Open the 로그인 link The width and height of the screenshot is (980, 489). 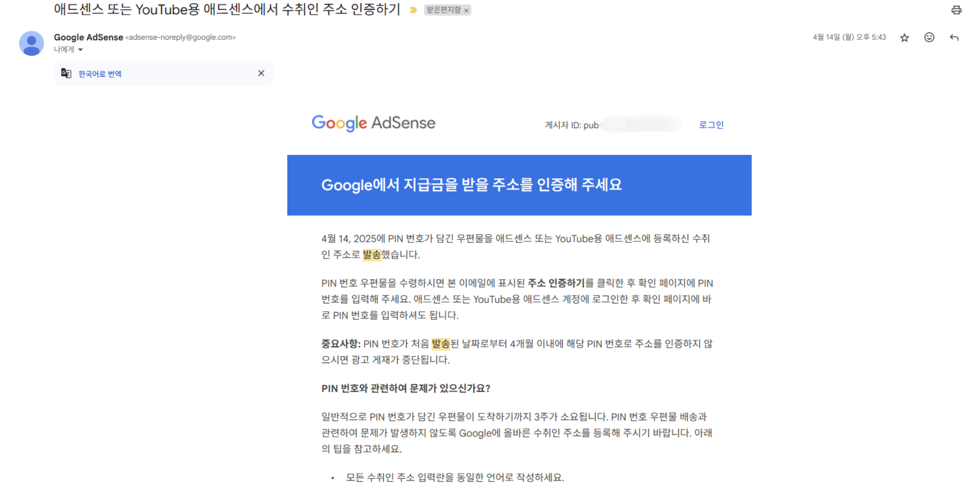click(711, 125)
